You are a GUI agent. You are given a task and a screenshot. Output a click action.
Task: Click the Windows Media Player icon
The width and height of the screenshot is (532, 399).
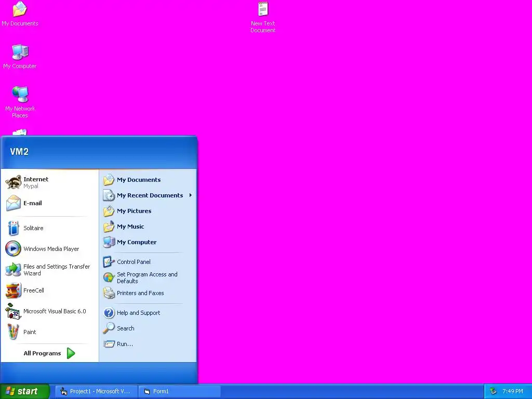click(13, 249)
